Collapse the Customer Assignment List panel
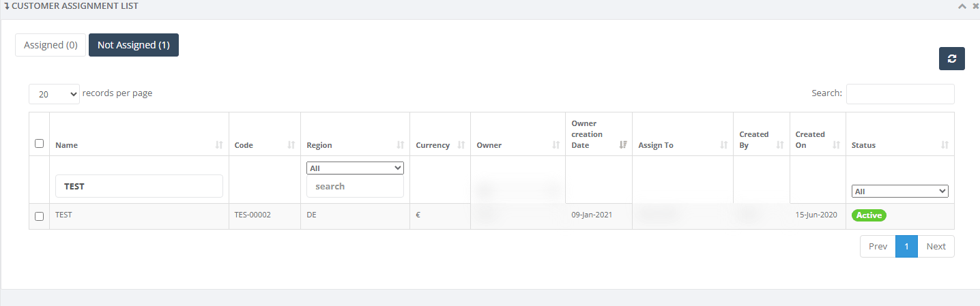This screenshot has width=980, height=306. tap(962, 6)
